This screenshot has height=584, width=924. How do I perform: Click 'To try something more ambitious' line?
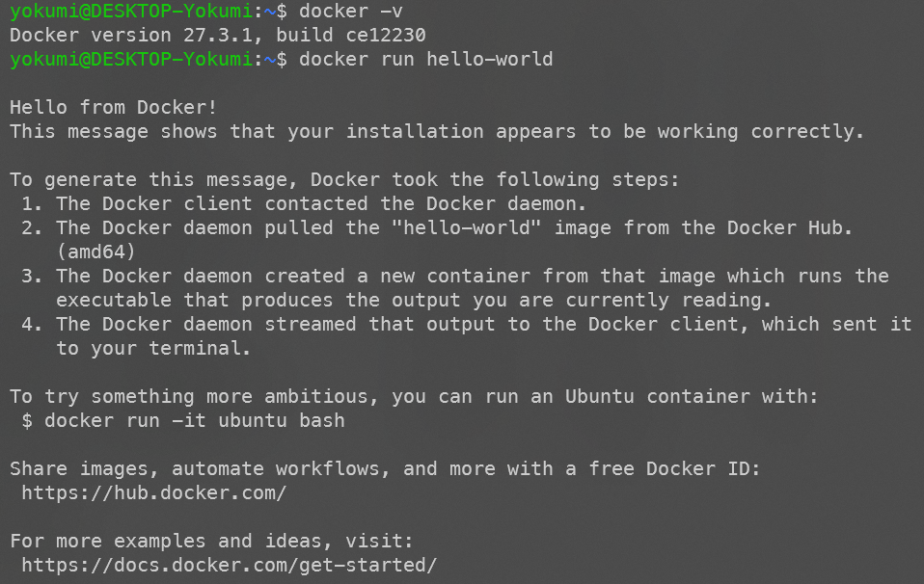(414, 397)
